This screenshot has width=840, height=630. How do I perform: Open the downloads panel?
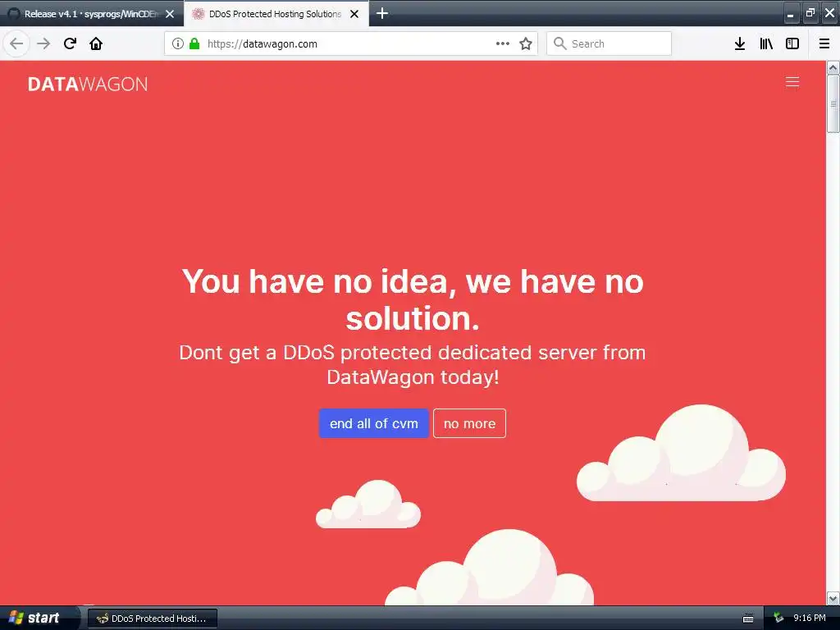point(740,43)
